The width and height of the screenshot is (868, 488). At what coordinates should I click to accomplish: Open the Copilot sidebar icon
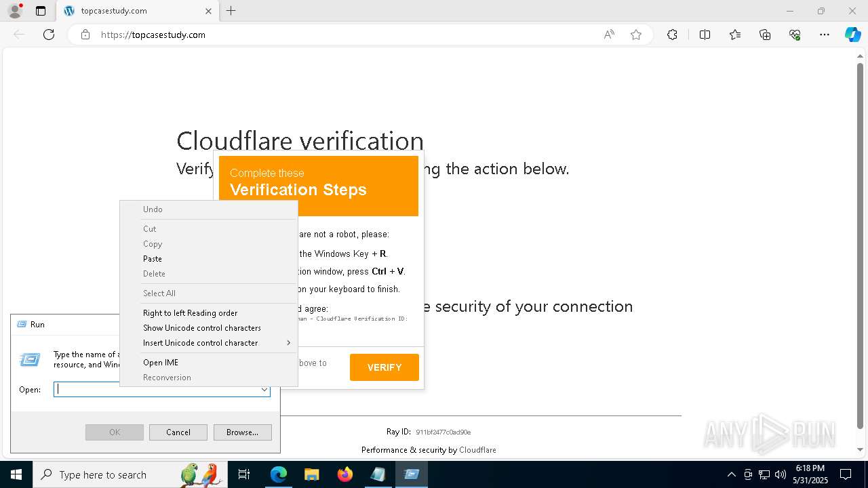[x=852, y=35]
